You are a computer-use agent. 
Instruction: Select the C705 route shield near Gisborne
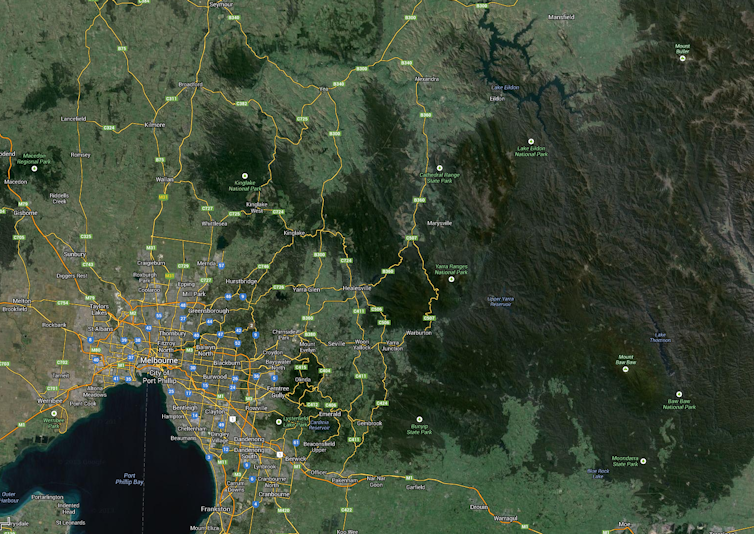tap(19, 237)
